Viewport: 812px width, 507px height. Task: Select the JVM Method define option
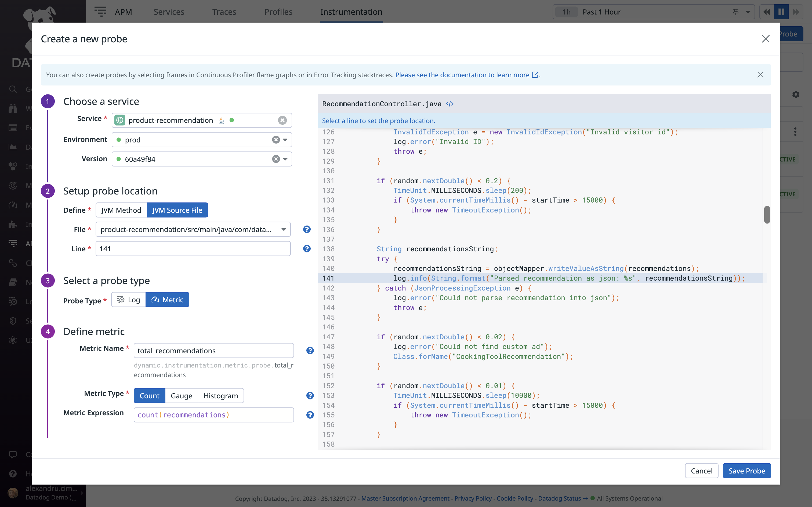pyautogui.click(x=121, y=210)
